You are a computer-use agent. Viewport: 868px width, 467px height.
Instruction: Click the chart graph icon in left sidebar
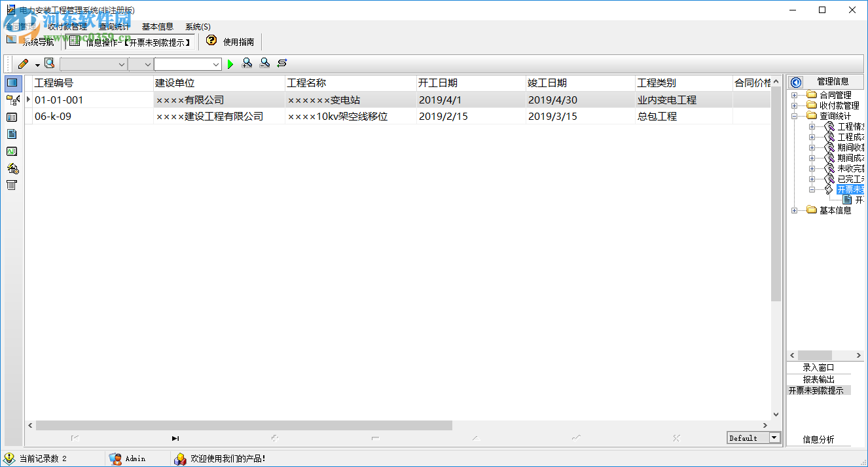click(x=12, y=151)
